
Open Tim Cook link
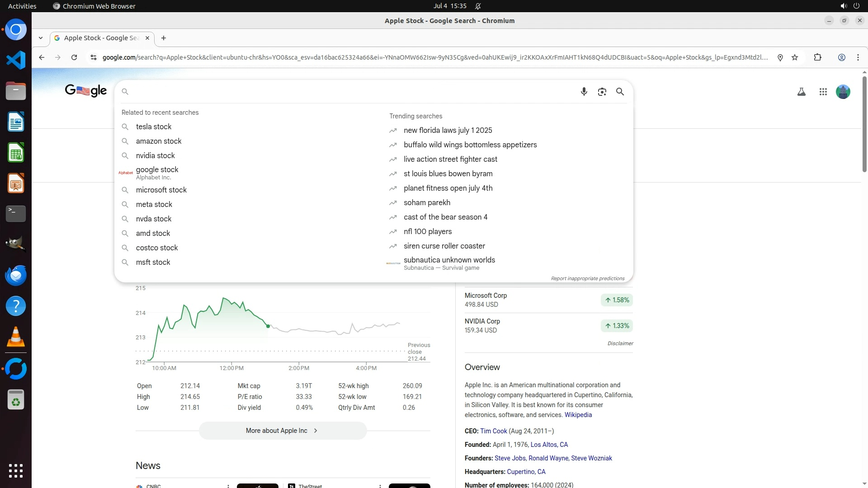pyautogui.click(x=493, y=431)
